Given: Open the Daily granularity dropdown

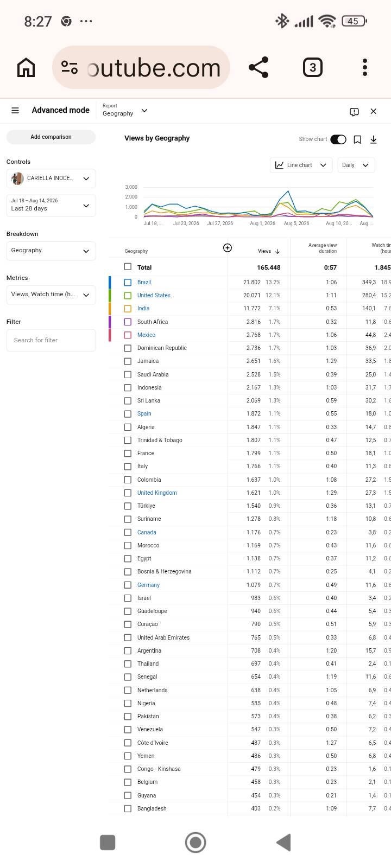Looking at the screenshot, I should click(x=356, y=165).
